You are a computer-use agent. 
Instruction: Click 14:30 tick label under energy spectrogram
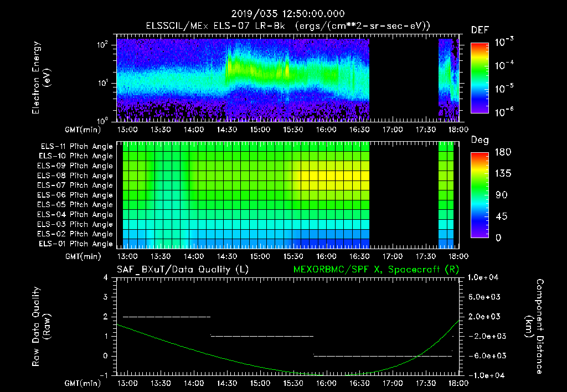(x=226, y=130)
